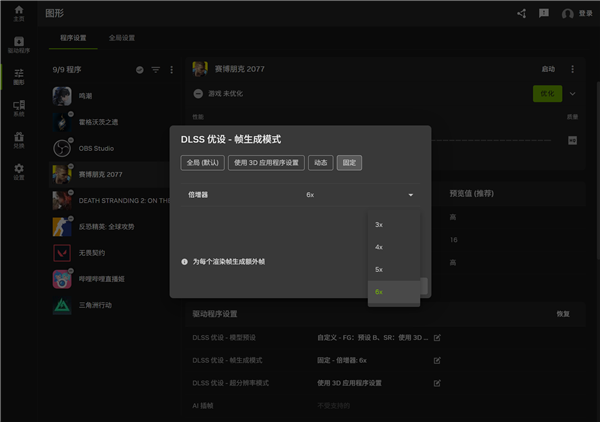Image resolution: width=600 pixels, height=422 pixels.
Task: Expand the 倍增器 multiplier dropdown arrow
Action: (x=410, y=195)
